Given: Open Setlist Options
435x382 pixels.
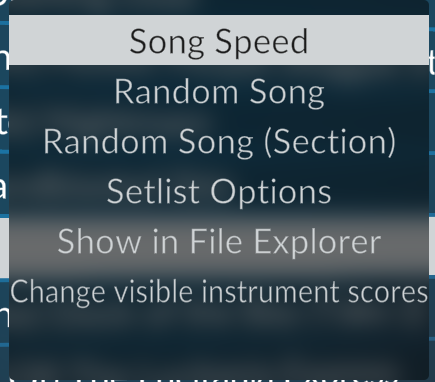Looking at the screenshot, I should click(x=219, y=191).
